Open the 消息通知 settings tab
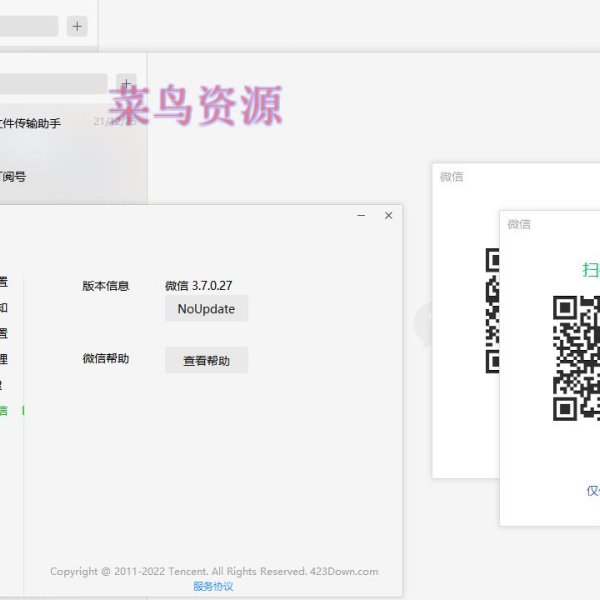 click(x=4, y=308)
